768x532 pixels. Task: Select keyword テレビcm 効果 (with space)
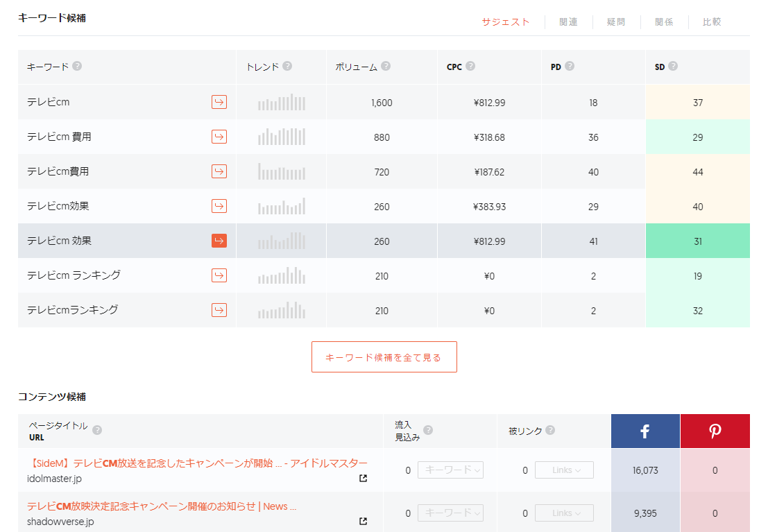59,241
